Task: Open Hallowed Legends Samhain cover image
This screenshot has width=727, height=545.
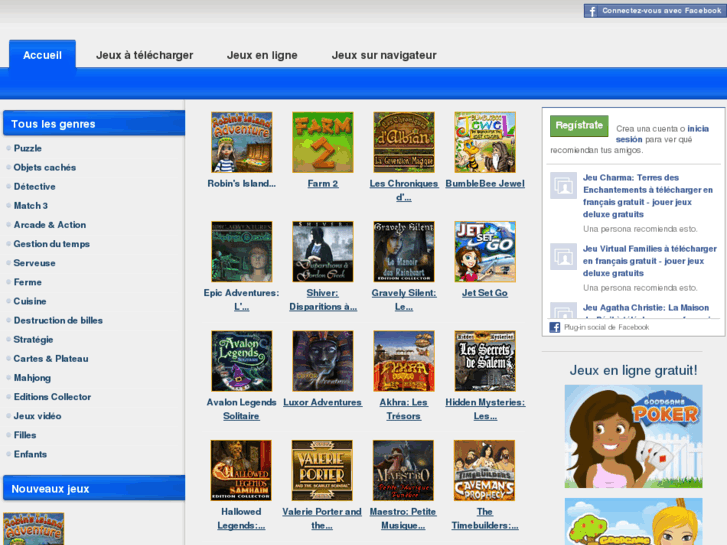Action: click(x=241, y=470)
